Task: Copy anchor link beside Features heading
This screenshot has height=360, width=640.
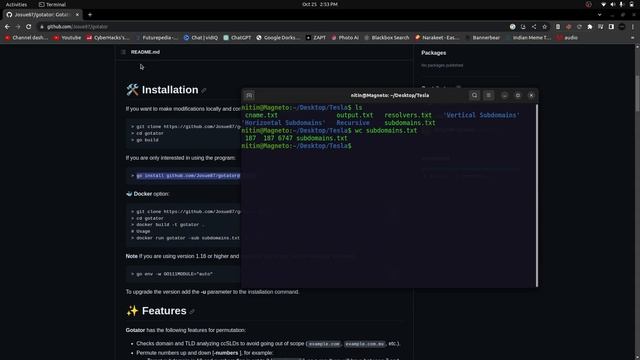Action: 192,311
